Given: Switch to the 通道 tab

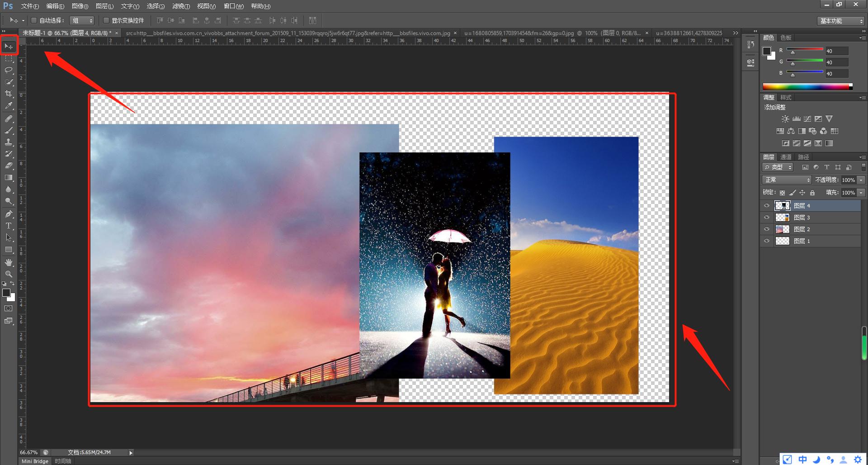Looking at the screenshot, I should (x=786, y=157).
